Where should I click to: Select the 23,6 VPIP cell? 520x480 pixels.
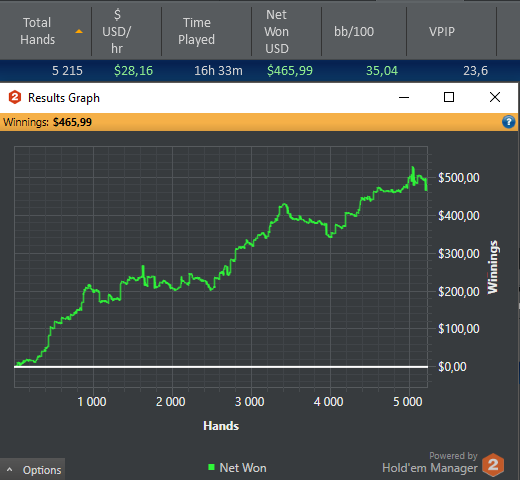tap(475, 71)
